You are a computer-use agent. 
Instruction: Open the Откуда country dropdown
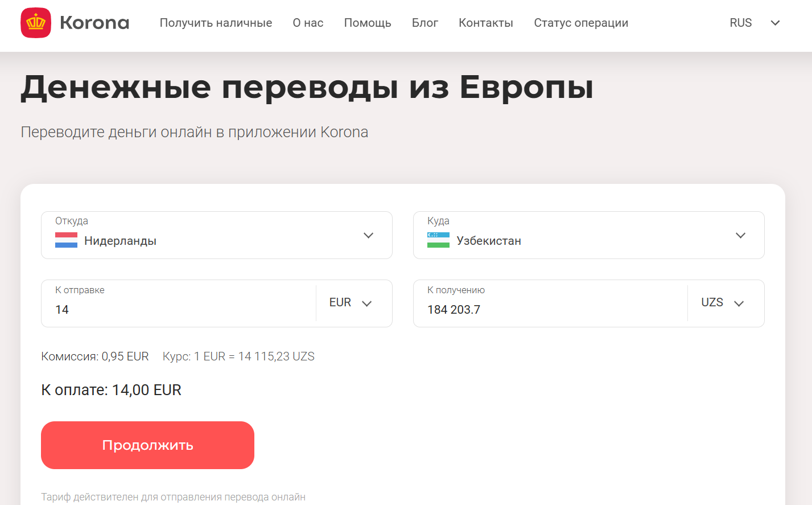[217, 235]
